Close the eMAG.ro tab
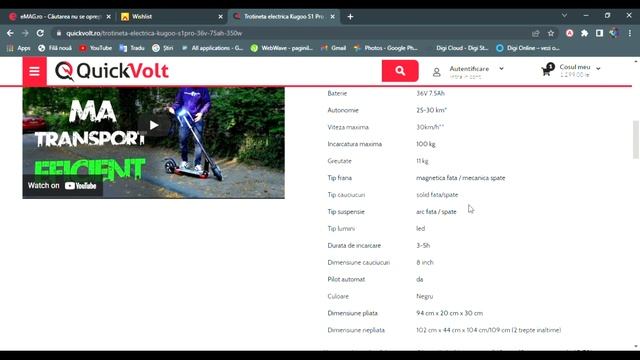The width and height of the screenshot is (640, 360). click(109, 17)
